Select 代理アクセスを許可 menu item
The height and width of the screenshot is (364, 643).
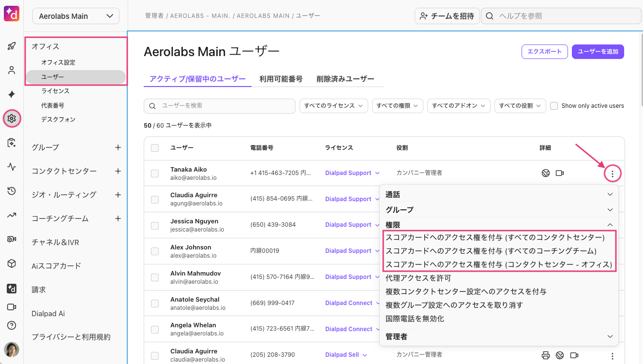click(x=419, y=278)
